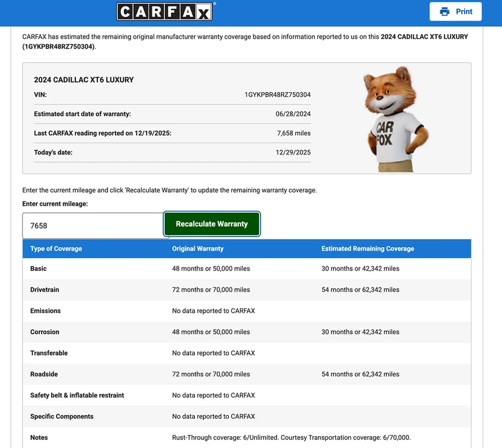Click the CARFAX logo in the header
The image size is (502, 448).
point(165,12)
